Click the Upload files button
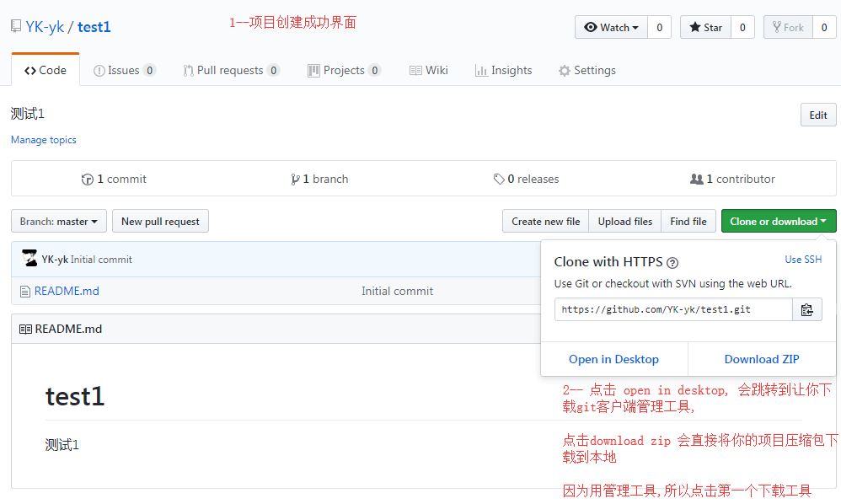 coord(624,221)
